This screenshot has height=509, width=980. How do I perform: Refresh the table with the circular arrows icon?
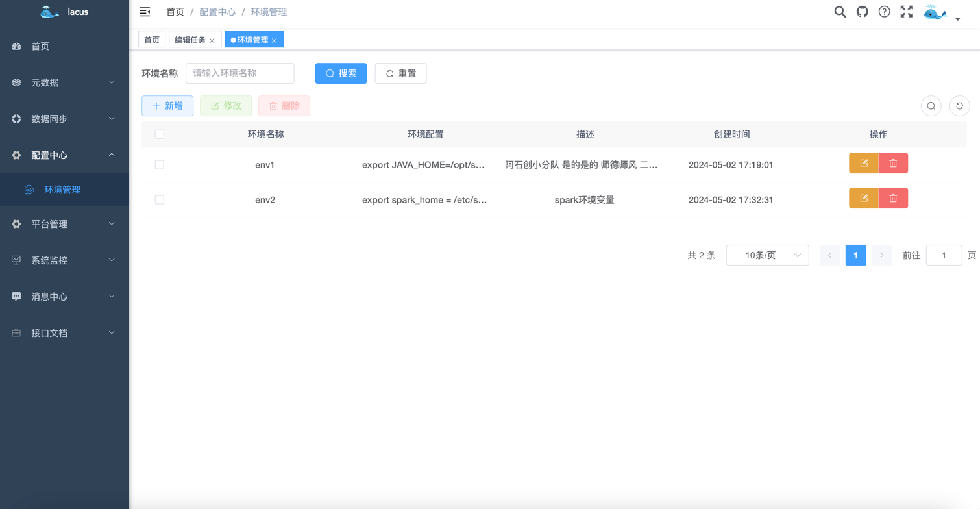[x=959, y=105]
